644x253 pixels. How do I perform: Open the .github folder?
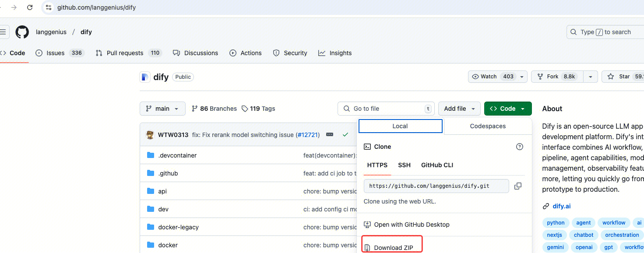coord(168,173)
